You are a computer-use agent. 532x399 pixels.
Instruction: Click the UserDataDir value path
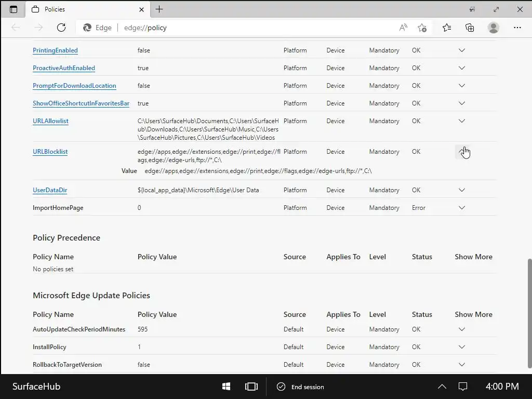click(198, 190)
